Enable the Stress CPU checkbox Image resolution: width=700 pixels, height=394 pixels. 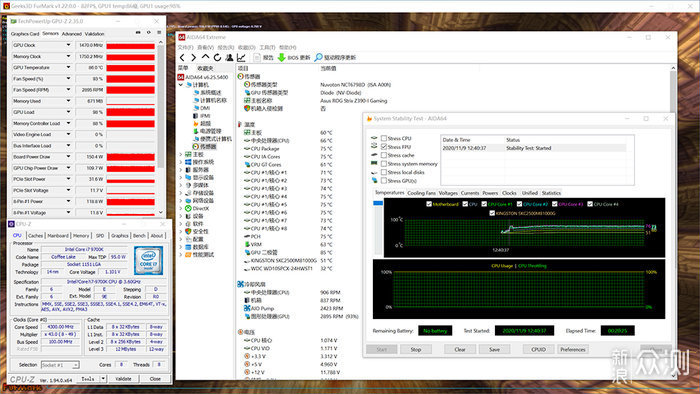(x=383, y=138)
